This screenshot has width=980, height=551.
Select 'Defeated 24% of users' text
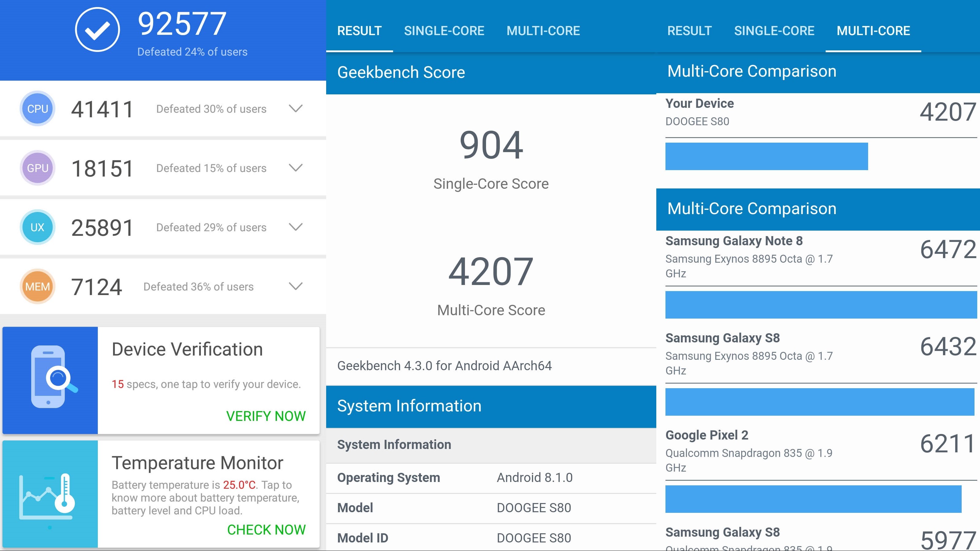tap(192, 52)
